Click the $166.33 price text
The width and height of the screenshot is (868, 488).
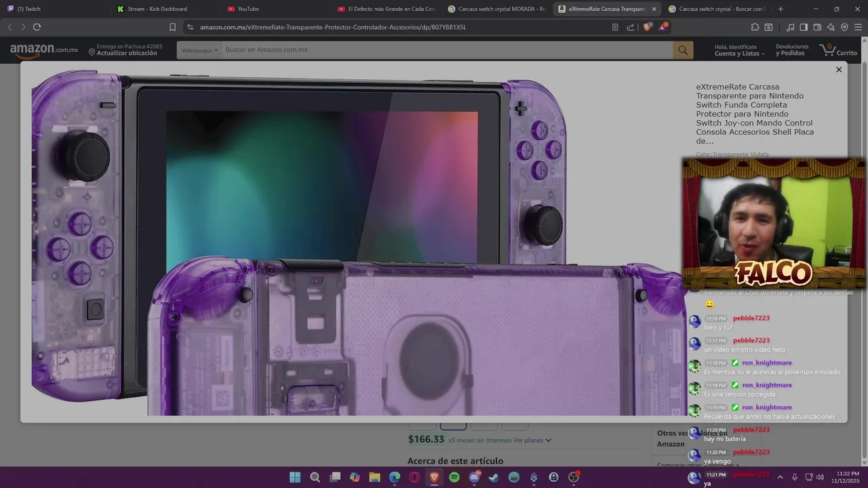[x=426, y=439]
